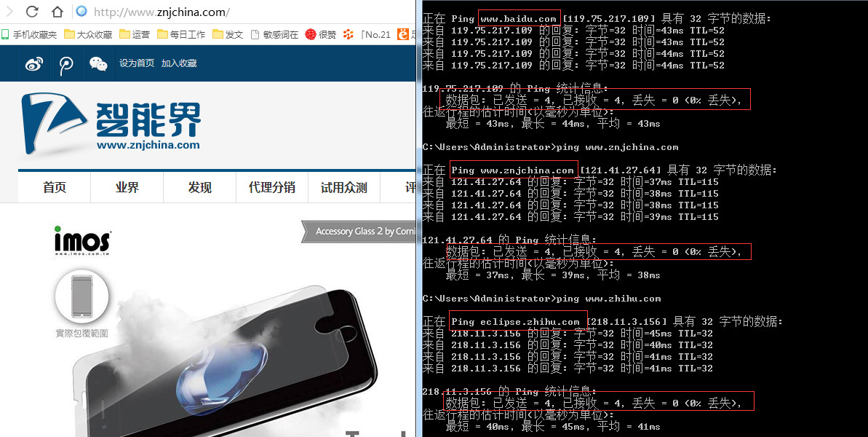Open the 很赞 bookmark
Image resolution: width=868 pixels, height=437 pixels.
[321, 34]
